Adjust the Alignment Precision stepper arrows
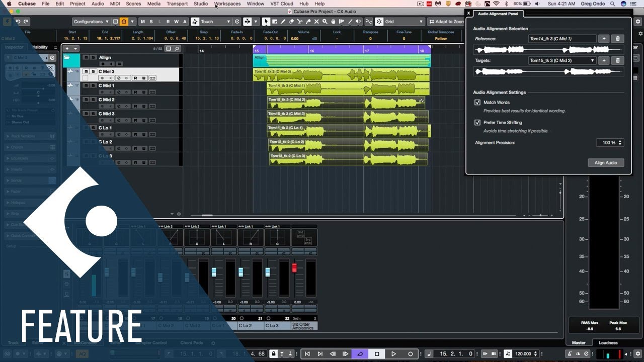The width and height of the screenshot is (644, 362). (x=620, y=143)
